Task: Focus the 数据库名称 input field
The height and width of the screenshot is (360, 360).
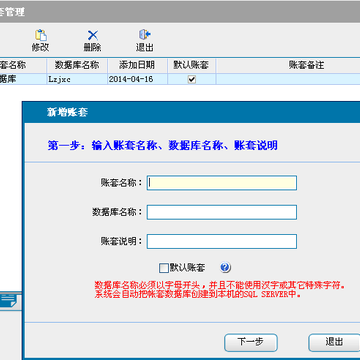Action: point(222,212)
